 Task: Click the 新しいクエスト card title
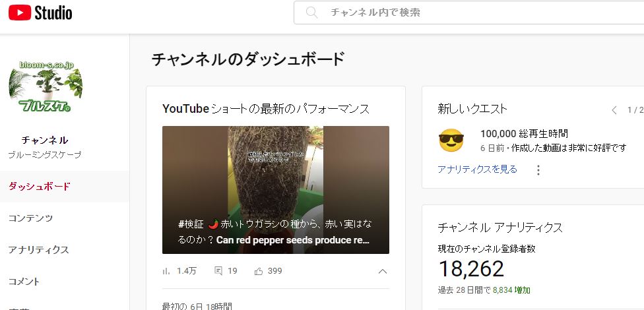coord(472,109)
